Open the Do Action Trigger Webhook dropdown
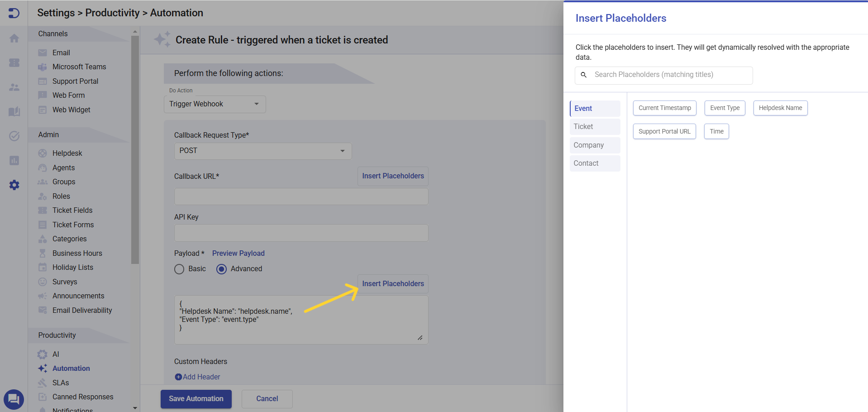Image resolution: width=868 pixels, height=412 pixels. [x=215, y=104]
